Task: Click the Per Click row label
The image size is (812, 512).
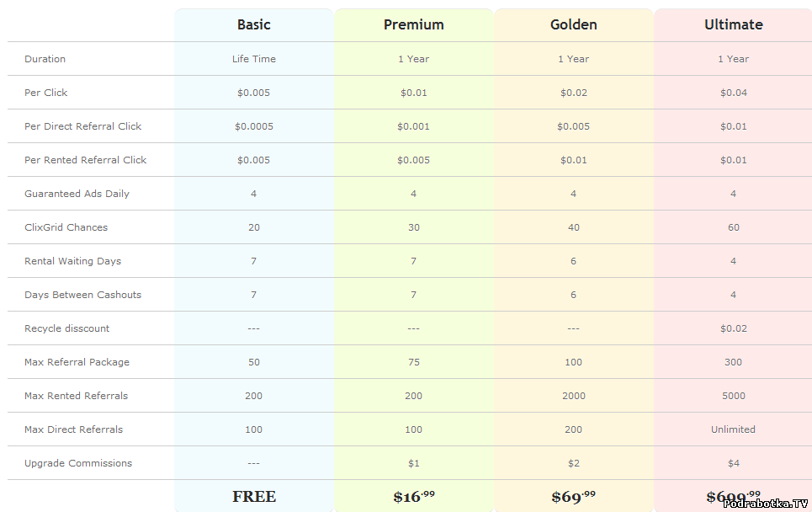Action: click(45, 93)
